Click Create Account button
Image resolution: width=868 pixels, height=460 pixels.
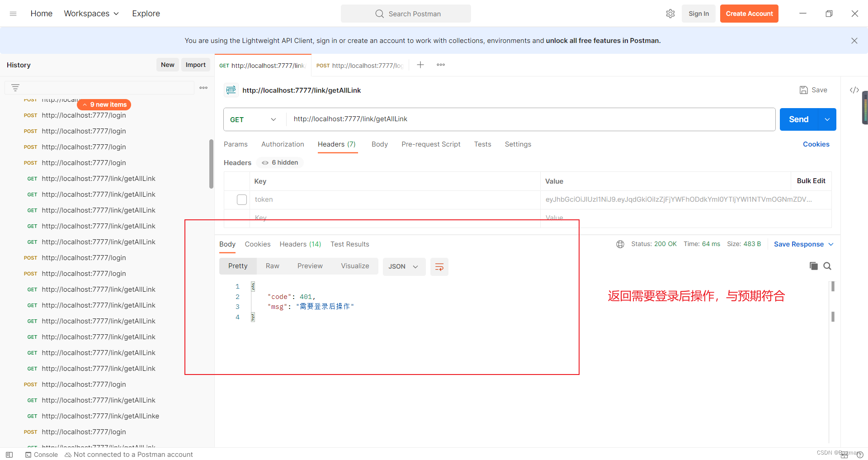coord(749,14)
